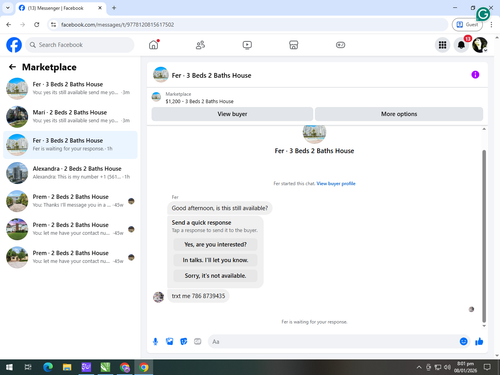Open the Windows action center notifications icon
500x375 pixels.
[x=487, y=367]
